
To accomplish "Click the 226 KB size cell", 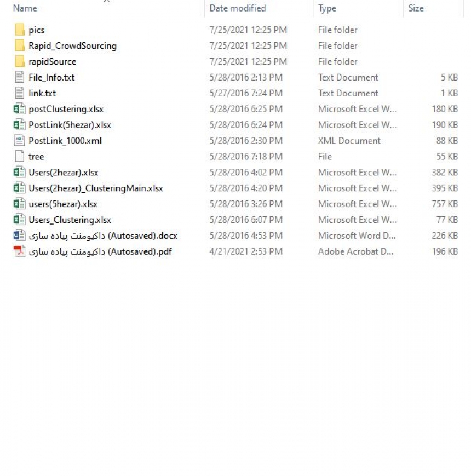I will (x=445, y=236).
